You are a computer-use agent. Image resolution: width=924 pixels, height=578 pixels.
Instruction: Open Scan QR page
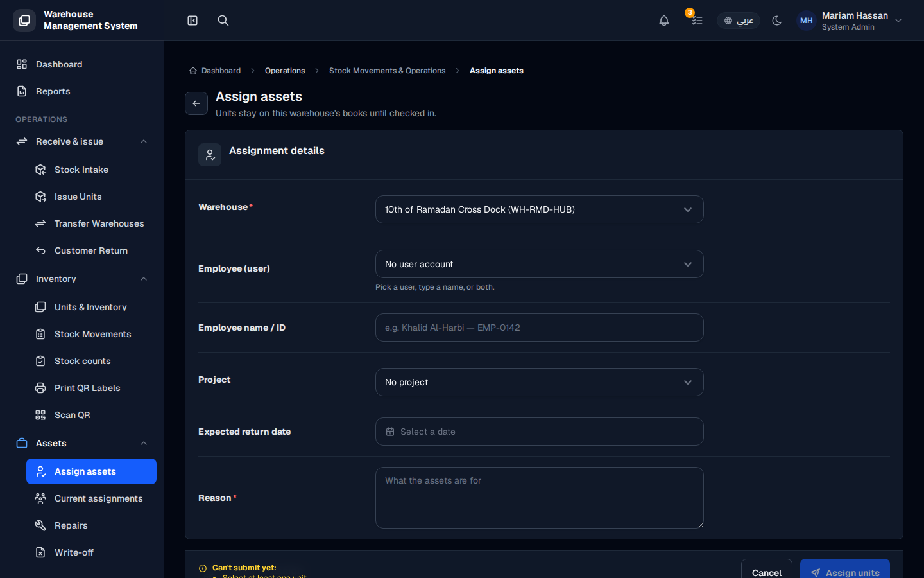tap(91, 415)
